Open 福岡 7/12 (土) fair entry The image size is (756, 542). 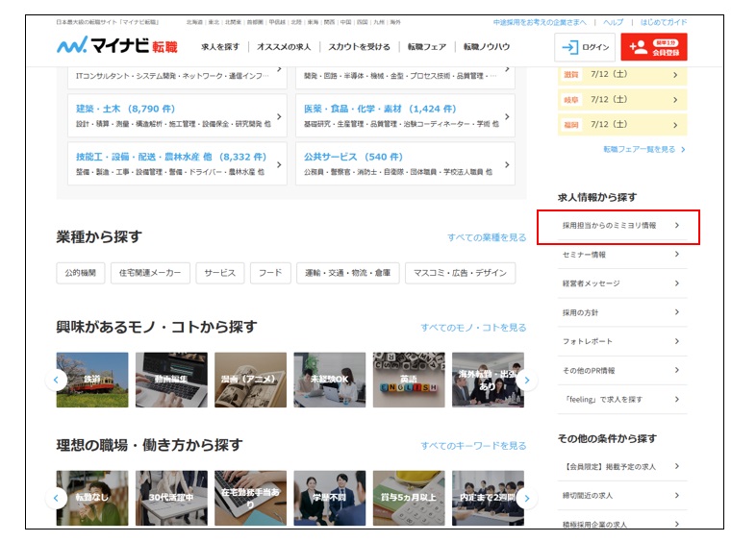[622, 125]
